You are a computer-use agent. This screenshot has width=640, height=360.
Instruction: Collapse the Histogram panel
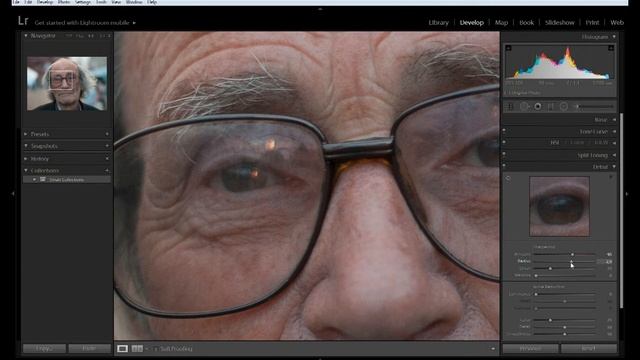614,37
